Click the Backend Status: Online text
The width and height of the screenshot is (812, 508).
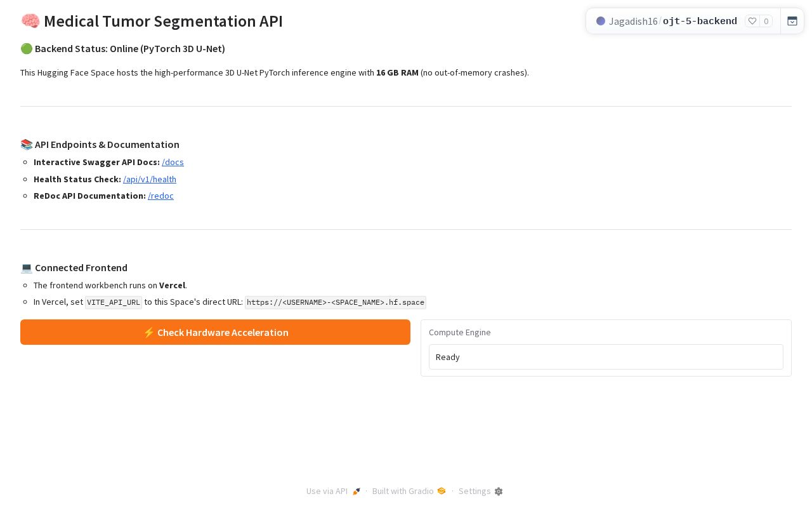tap(122, 49)
